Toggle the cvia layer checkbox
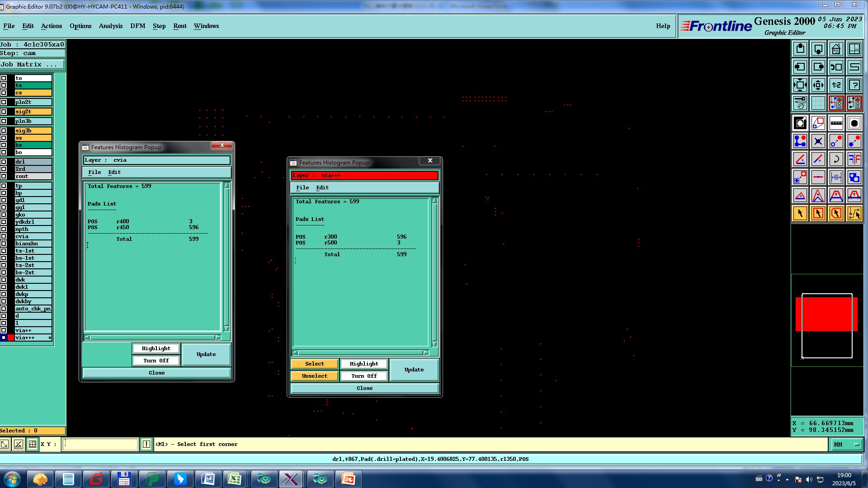868x488 pixels. [x=4, y=236]
